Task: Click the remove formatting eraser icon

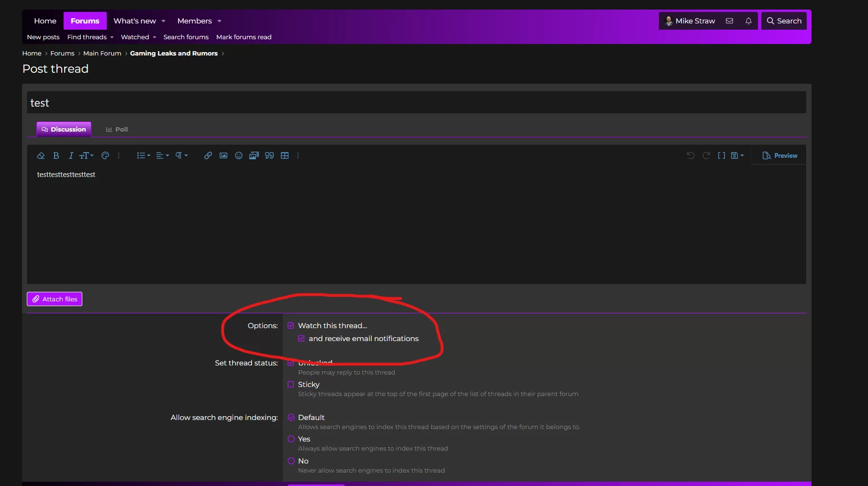Action: [41, 155]
